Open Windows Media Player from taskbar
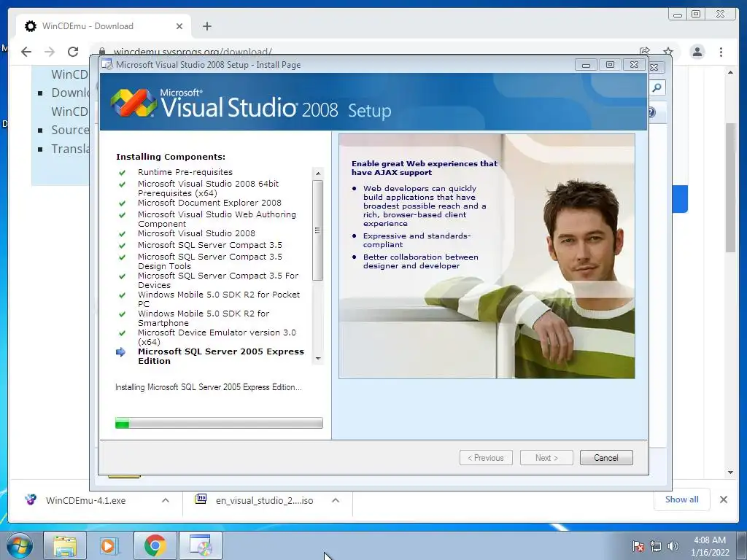747x560 pixels. (x=109, y=545)
